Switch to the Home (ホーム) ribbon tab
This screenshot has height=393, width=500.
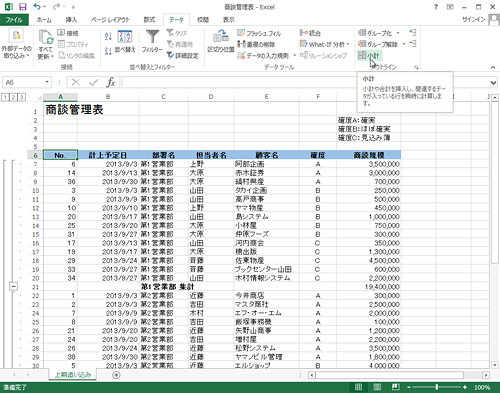[x=44, y=20]
